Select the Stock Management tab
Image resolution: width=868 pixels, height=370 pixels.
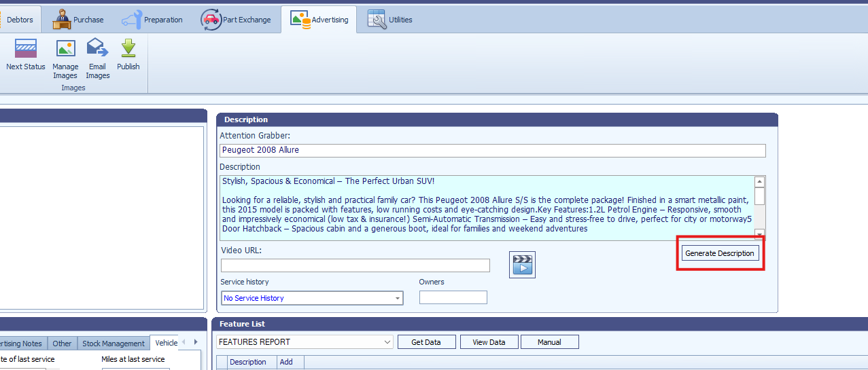(113, 344)
